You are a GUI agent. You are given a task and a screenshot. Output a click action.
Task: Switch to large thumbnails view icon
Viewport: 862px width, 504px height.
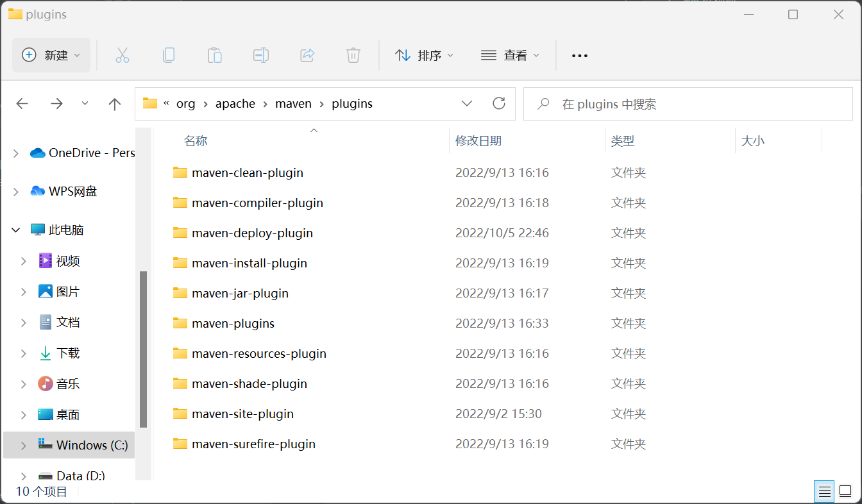(844, 492)
